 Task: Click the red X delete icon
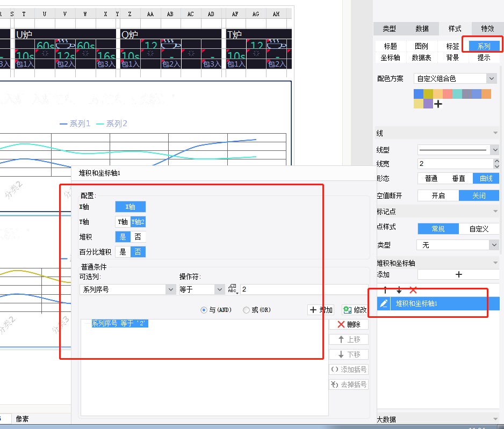pyautogui.click(x=413, y=290)
